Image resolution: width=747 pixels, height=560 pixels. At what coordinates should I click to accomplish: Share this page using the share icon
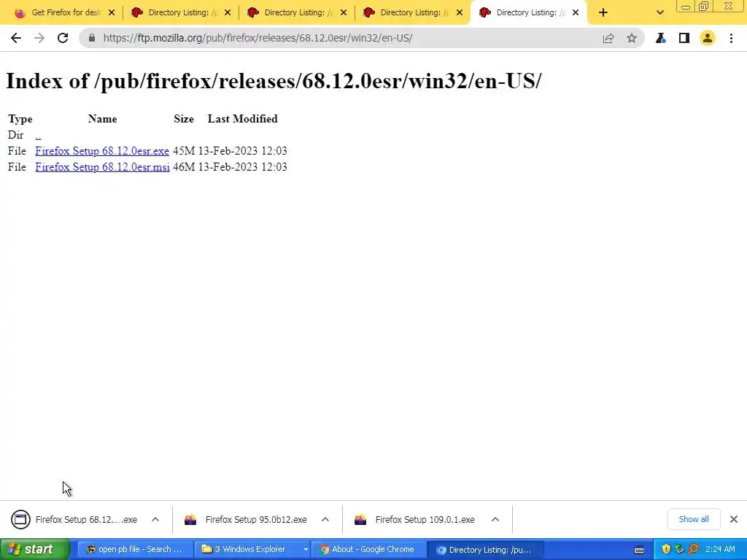608,38
